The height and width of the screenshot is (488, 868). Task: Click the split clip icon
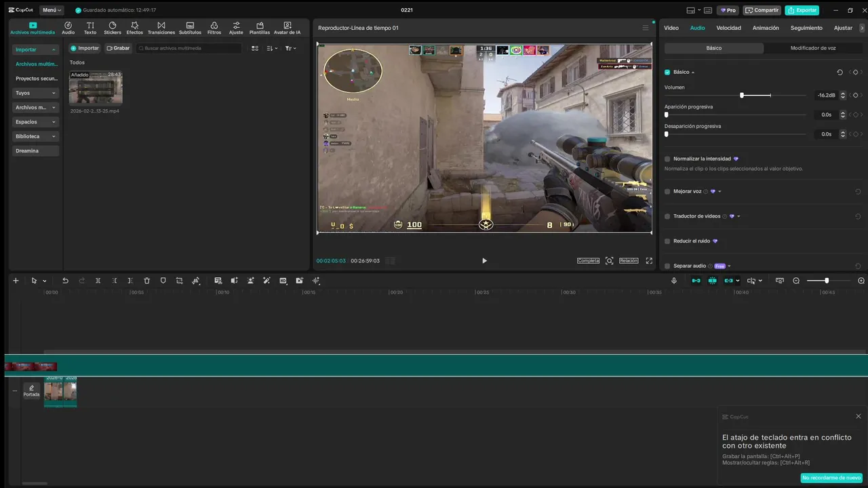click(x=98, y=281)
